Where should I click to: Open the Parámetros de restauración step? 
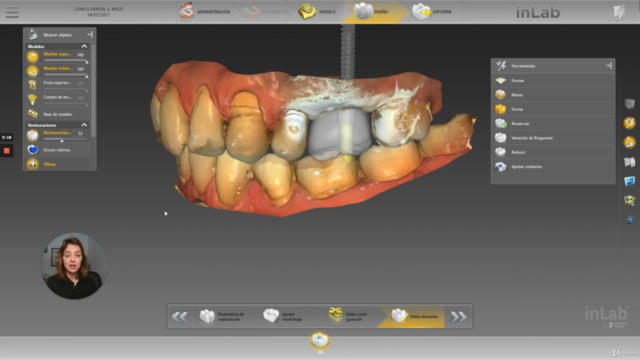point(224,316)
